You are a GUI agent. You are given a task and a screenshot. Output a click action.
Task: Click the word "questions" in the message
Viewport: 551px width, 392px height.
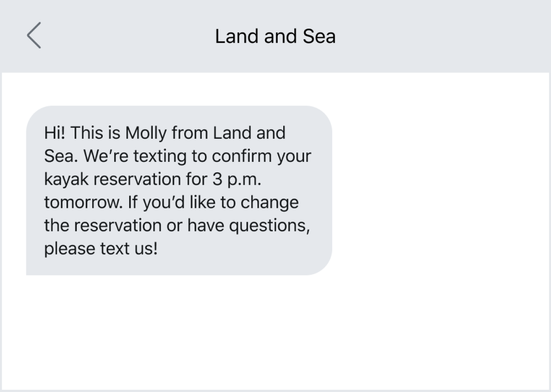pos(268,226)
